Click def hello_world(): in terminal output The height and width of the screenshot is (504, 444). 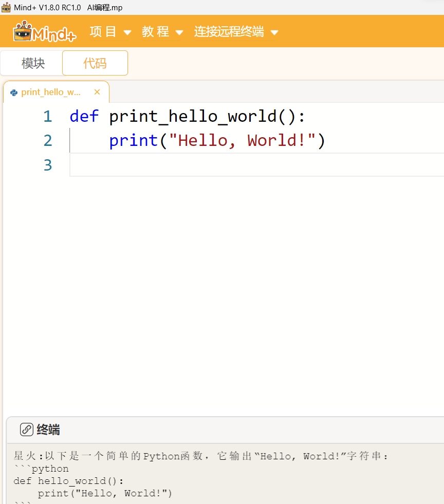pyautogui.click(x=68, y=481)
